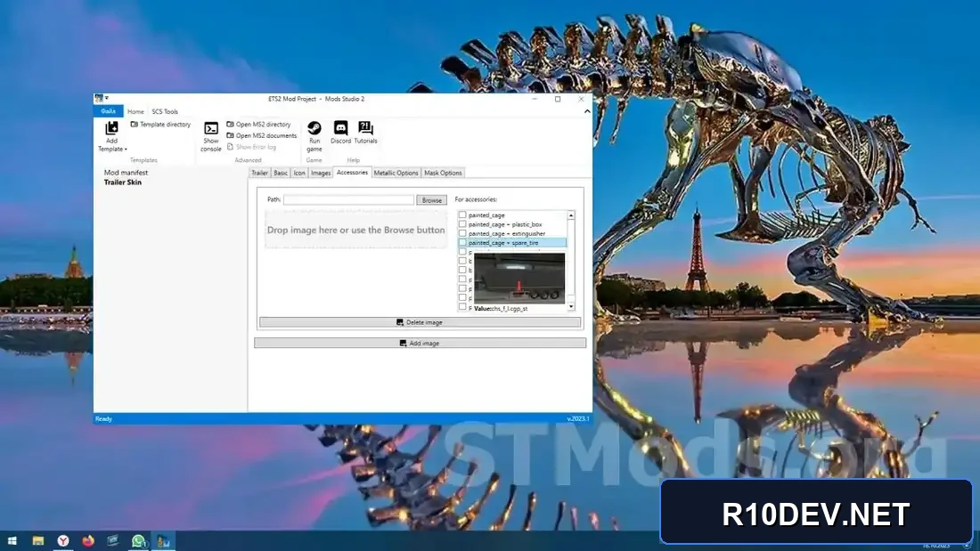Collapse the ribbon with the chevron
Image resolution: width=980 pixels, height=551 pixels.
[x=587, y=111]
